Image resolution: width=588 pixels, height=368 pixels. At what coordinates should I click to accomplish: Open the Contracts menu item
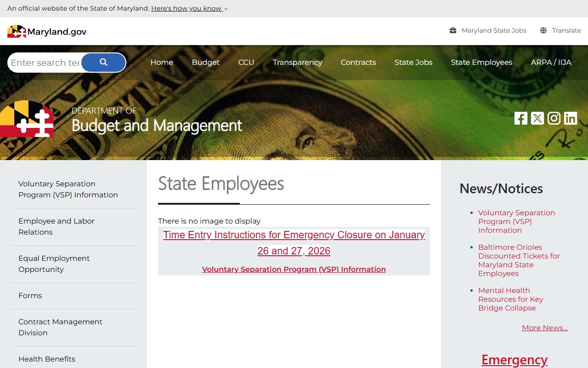point(358,63)
